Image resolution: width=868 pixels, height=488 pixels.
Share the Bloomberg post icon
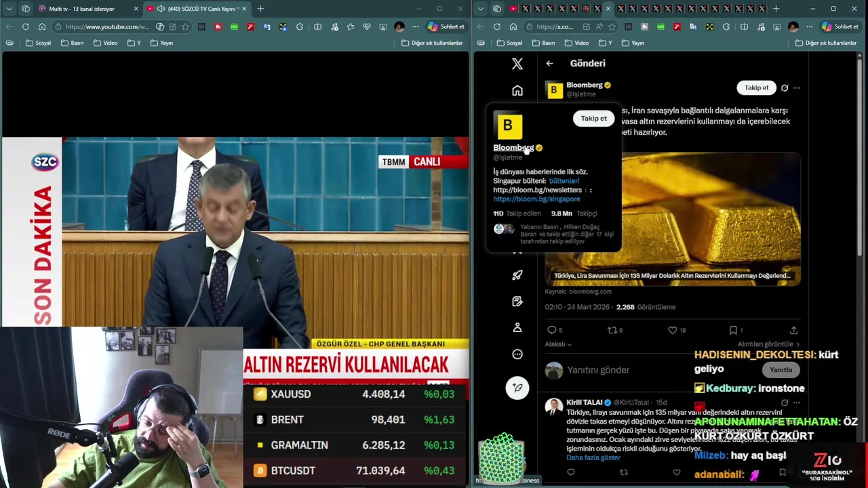[x=793, y=330]
